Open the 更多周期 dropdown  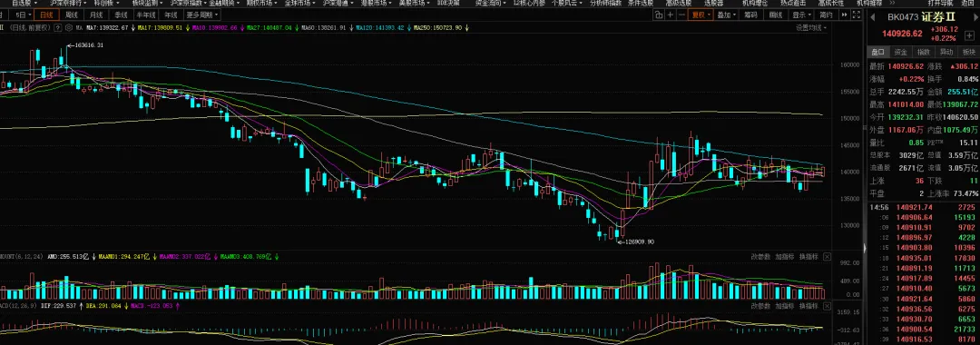201,15
